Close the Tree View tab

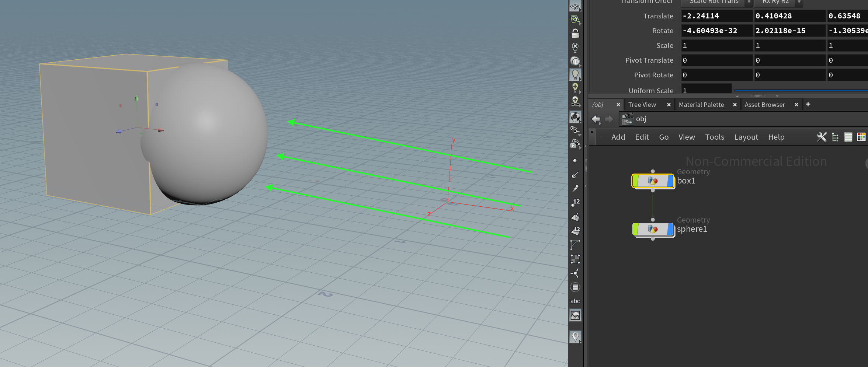pos(669,105)
